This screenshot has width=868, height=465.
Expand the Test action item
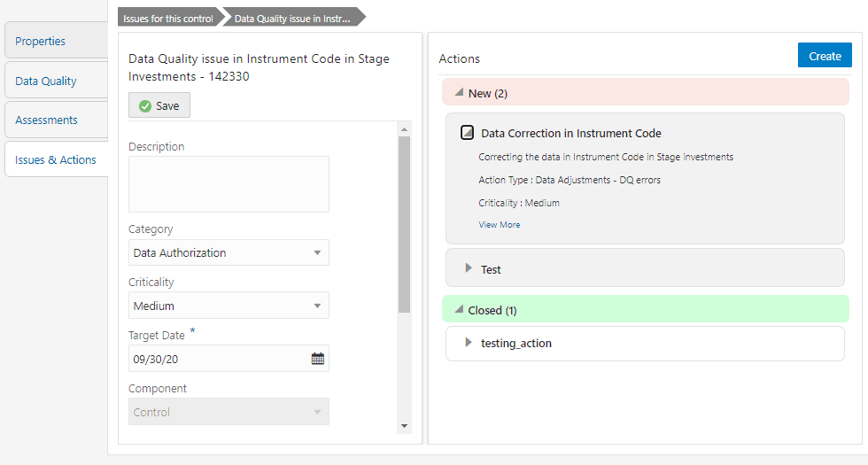[469, 268]
